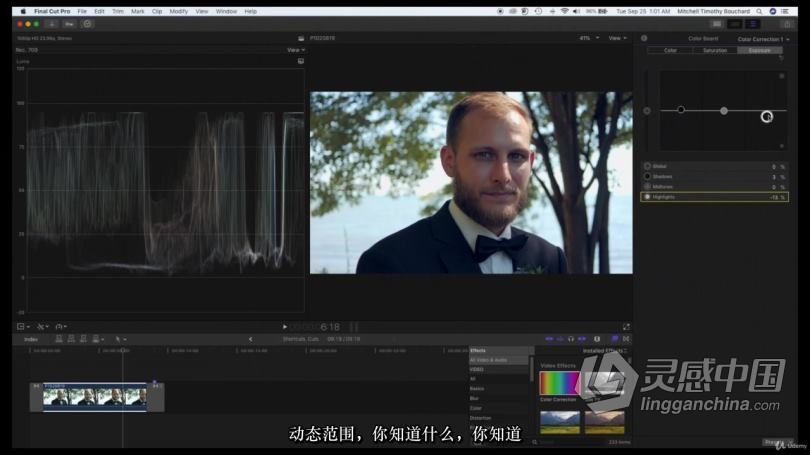Toggle the Transitions browser button
Image resolution: width=810 pixels, height=455 pixels.
tap(626, 339)
